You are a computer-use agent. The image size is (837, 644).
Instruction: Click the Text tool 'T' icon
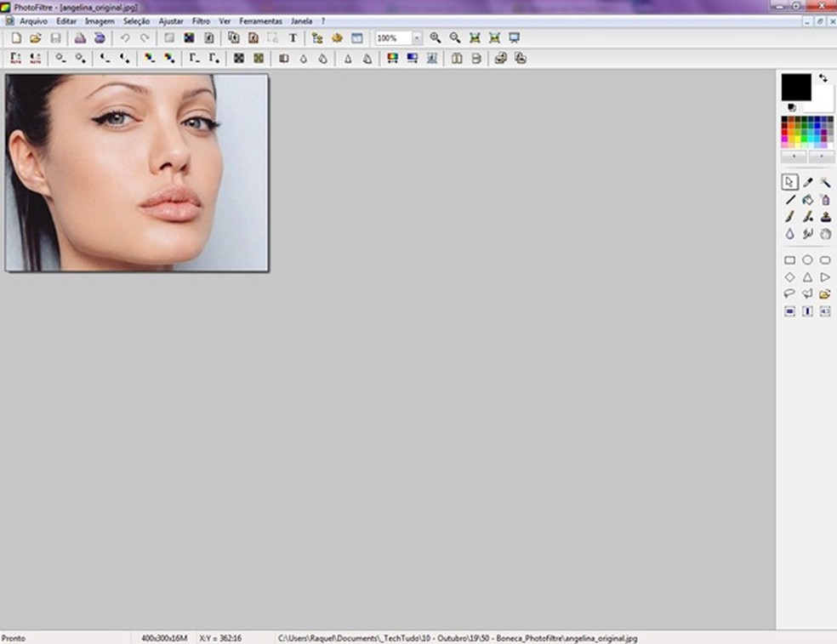tap(293, 38)
